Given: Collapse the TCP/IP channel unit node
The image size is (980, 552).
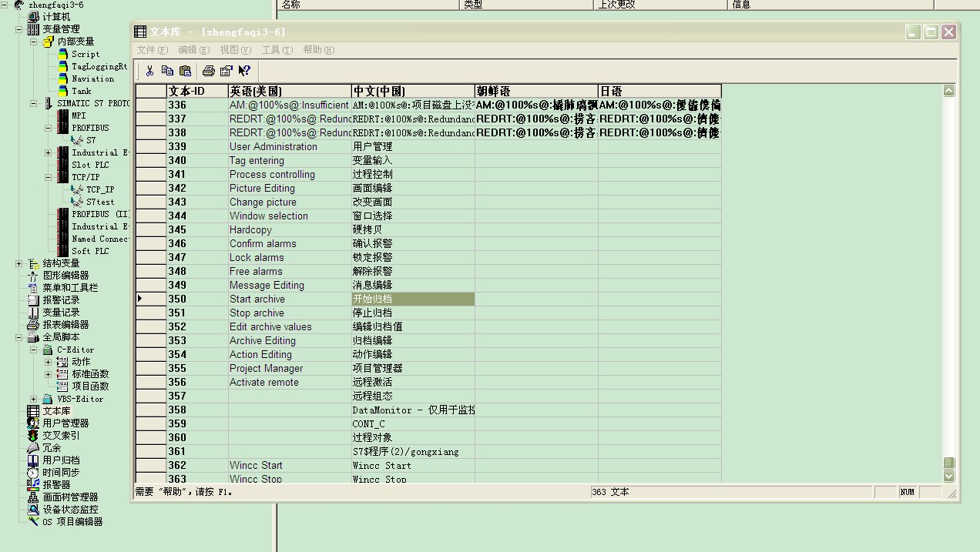Looking at the screenshot, I should point(49,177).
